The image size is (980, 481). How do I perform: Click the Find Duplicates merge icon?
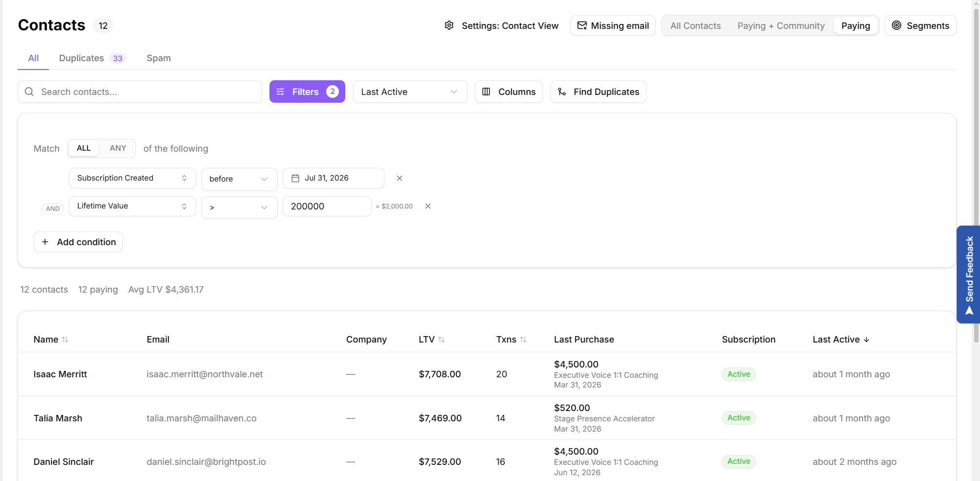(x=562, y=92)
